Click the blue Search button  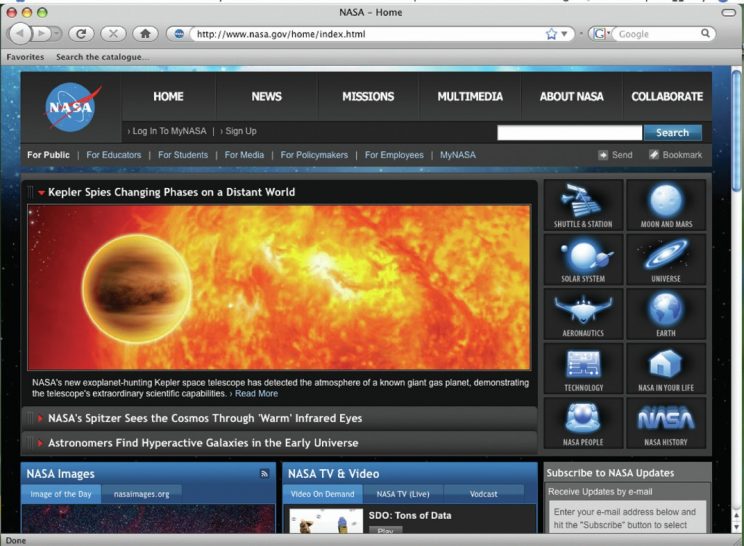pos(672,132)
